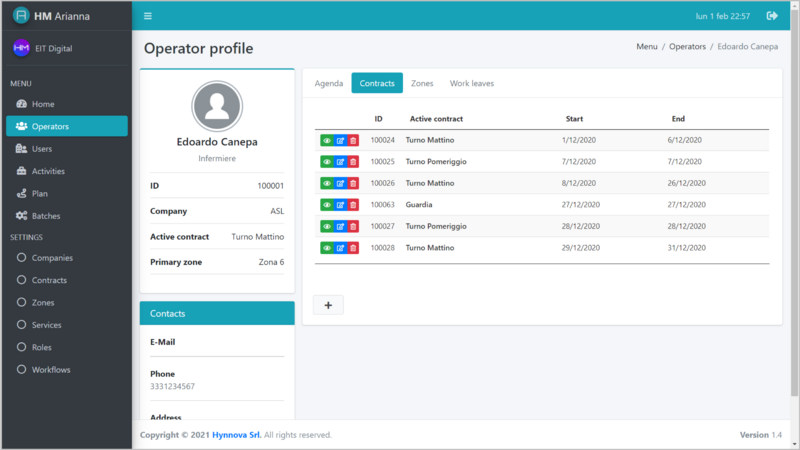Select Roles under Settings
Viewport: 800px width, 450px height.
point(42,347)
